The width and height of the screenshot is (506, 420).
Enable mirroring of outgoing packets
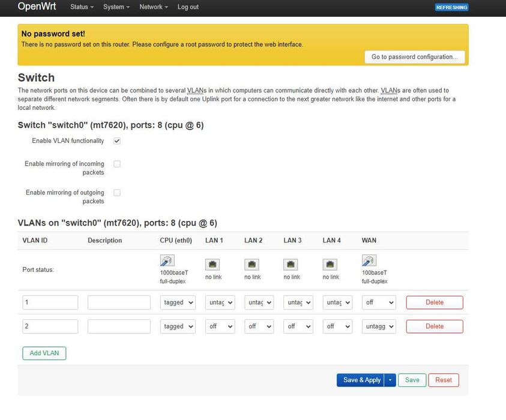(x=117, y=193)
